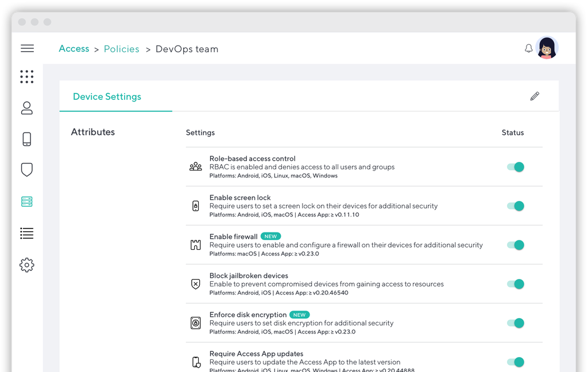The height and width of the screenshot is (372, 588).
Task: Open the list icon in sidebar
Action: tap(27, 233)
